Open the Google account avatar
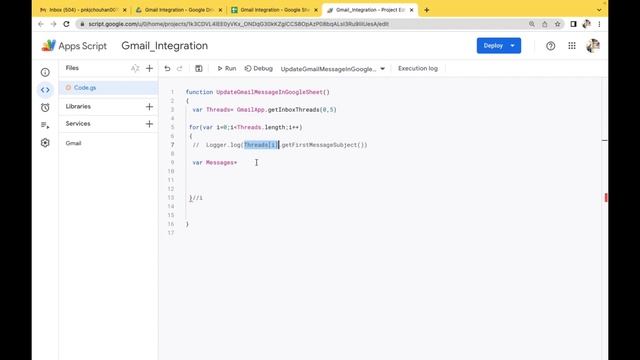Image resolution: width=640 pixels, height=360 pixels. click(x=593, y=46)
